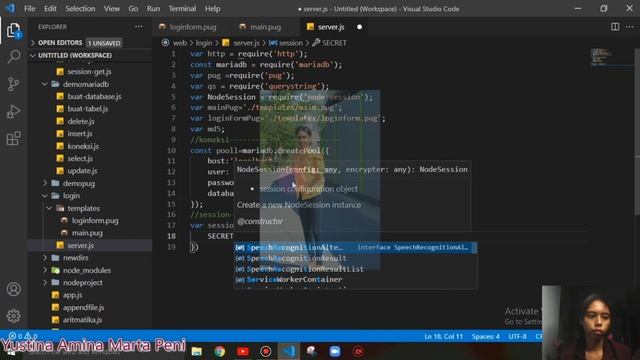Open Chrome from the taskbar
The image size is (640, 360).
(x=220, y=351)
